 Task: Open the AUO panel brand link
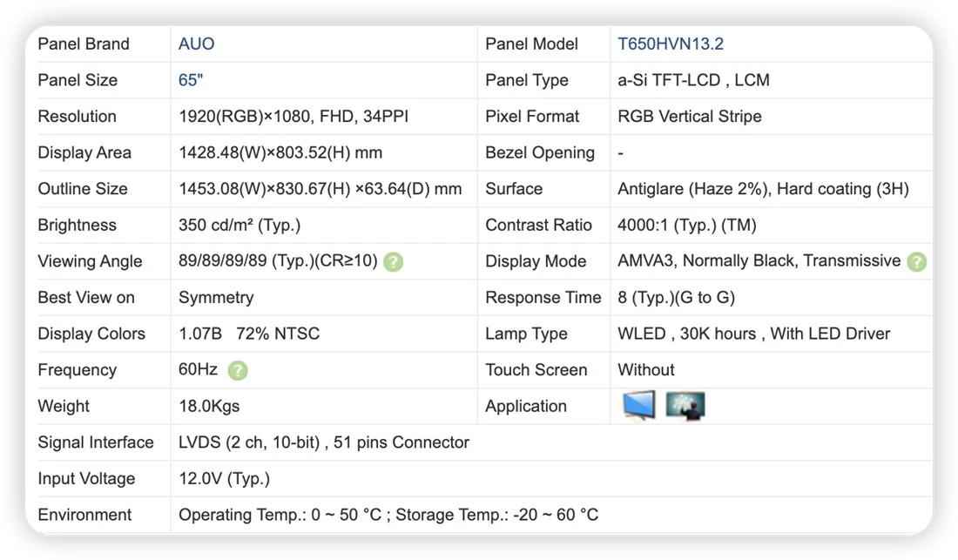tap(196, 44)
